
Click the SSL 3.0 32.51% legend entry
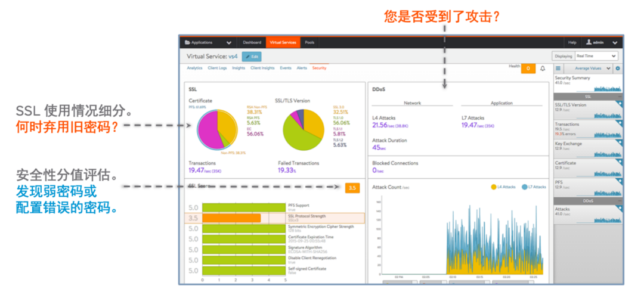tap(340, 110)
